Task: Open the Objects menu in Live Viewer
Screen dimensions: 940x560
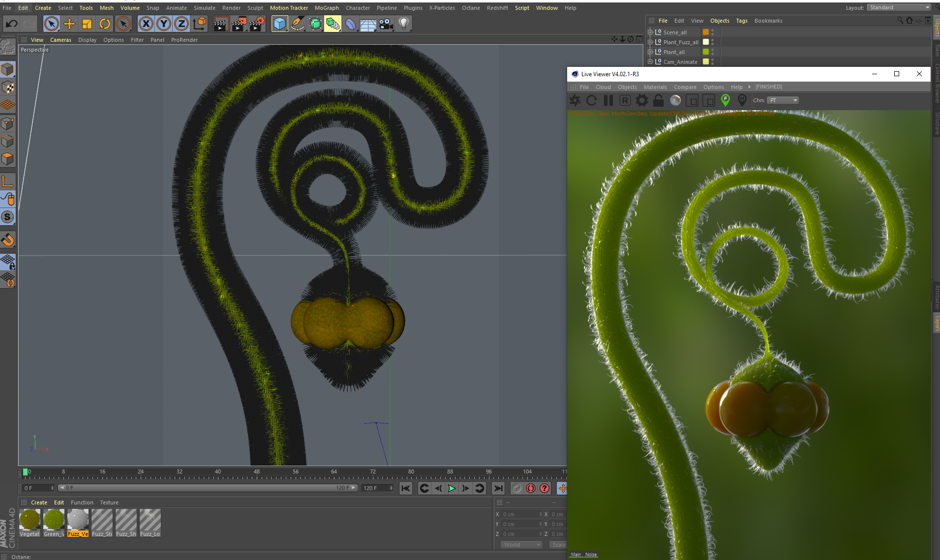Action: tap(627, 87)
